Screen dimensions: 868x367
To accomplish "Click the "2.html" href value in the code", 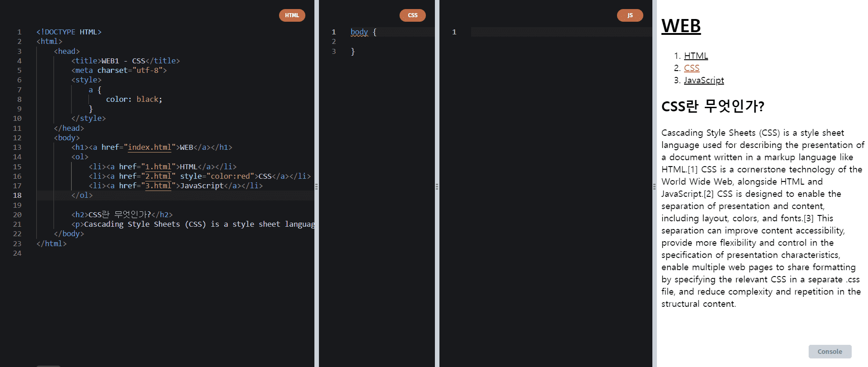I will pyautogui.click(x=158, y=176).
